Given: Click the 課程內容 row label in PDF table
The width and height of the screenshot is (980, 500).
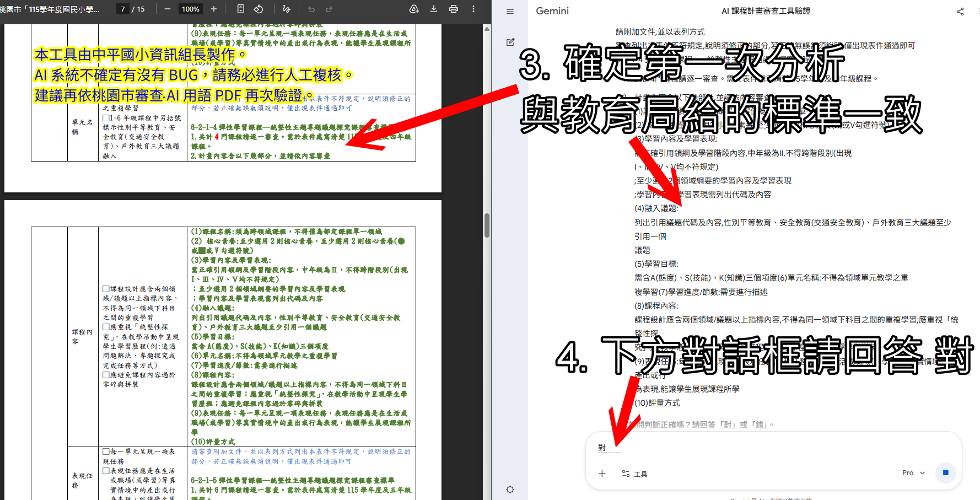Looking at the screenshot, I should (x=82, y=336).
